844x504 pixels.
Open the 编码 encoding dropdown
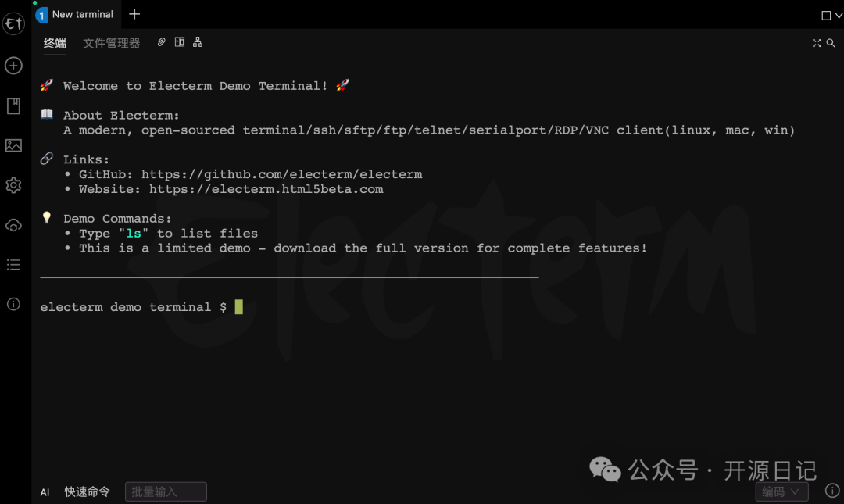pyautogui.click(x=781, y=491)
